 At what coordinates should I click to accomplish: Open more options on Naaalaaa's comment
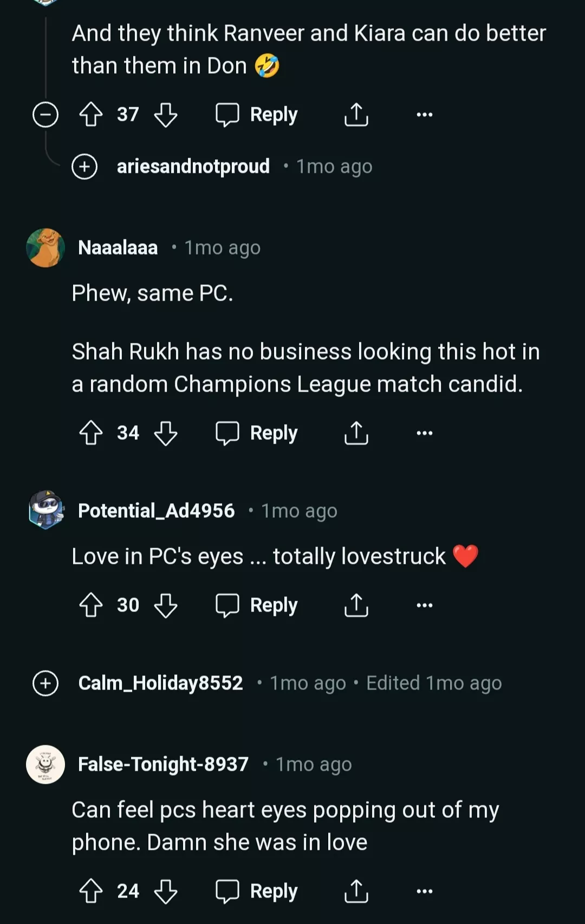424,433
